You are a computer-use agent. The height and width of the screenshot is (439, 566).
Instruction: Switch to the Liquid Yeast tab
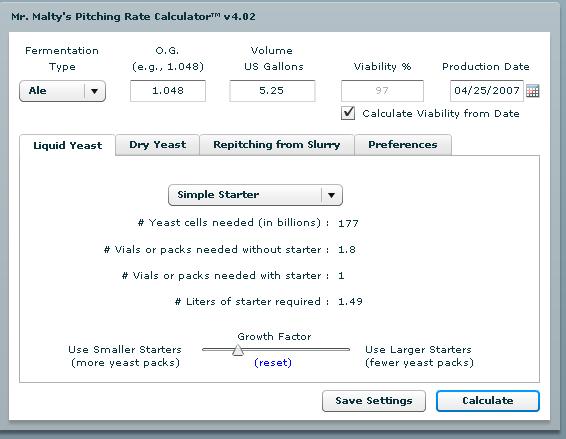(x=68, y=145)
